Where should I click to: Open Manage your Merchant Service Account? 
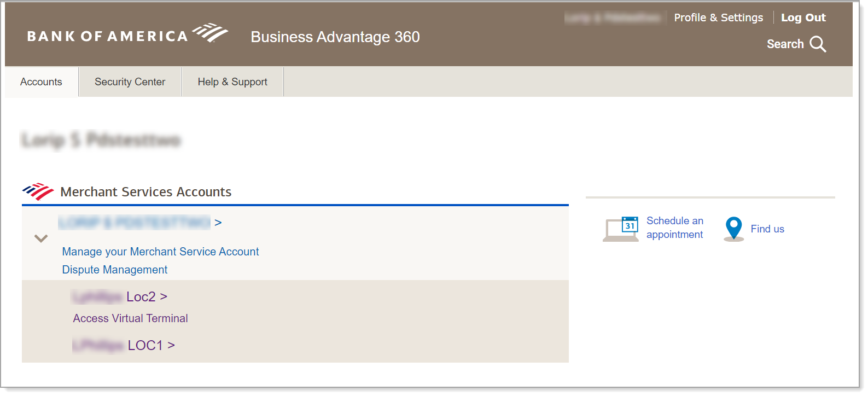coord(161,252)
